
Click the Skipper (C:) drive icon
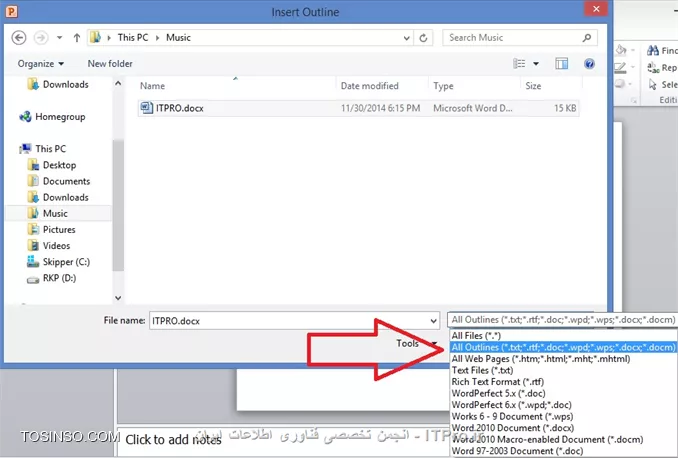(x=33, y=261)
